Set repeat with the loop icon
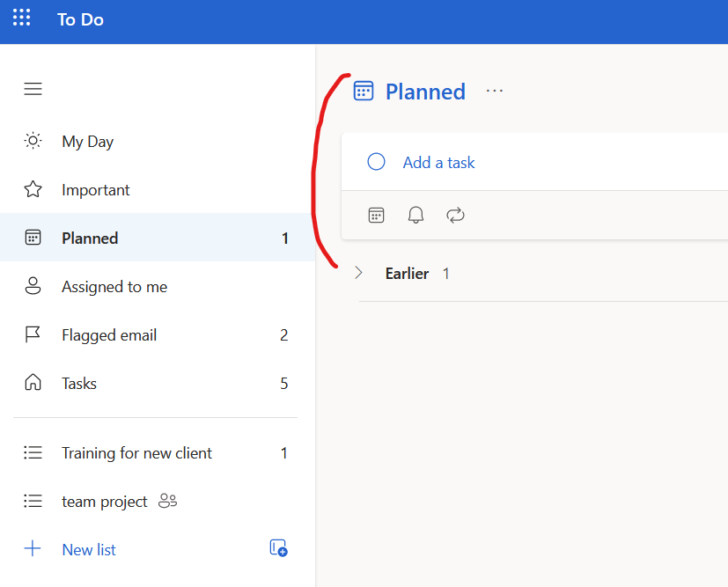The image size is (728, 587). (455, 216)
